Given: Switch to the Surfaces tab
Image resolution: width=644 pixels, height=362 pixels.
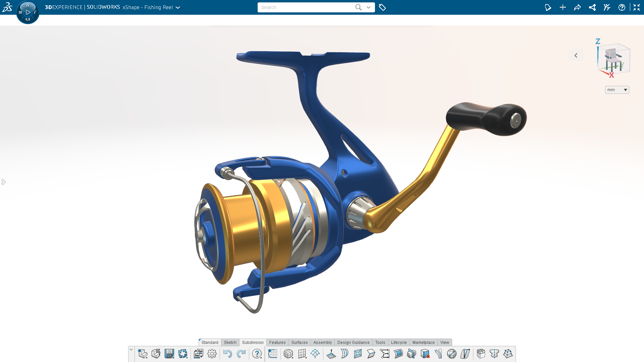Looking at the screenshot, I should 299,343.
